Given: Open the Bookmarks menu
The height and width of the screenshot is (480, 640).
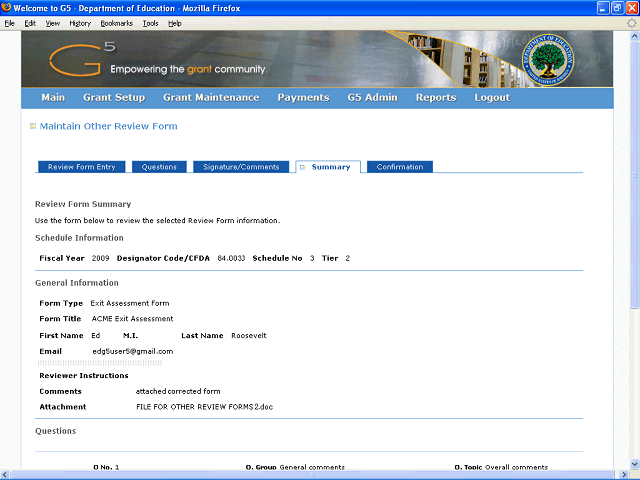Looking at the screenshot, I should [x=117, y=23].
